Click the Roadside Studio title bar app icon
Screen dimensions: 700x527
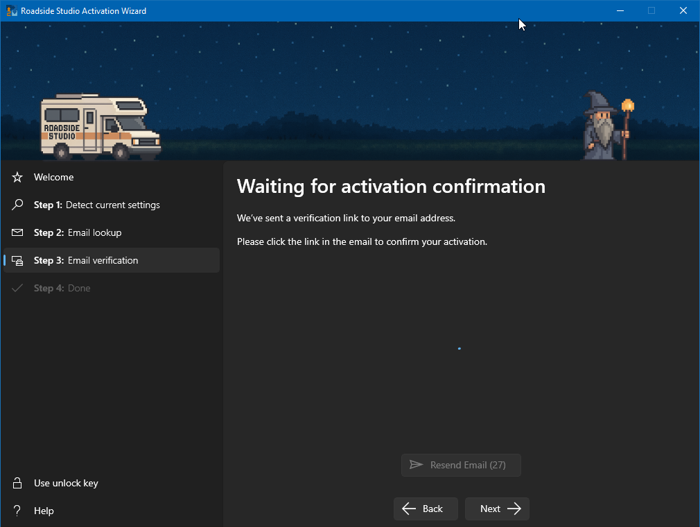[x=12, y=11]
